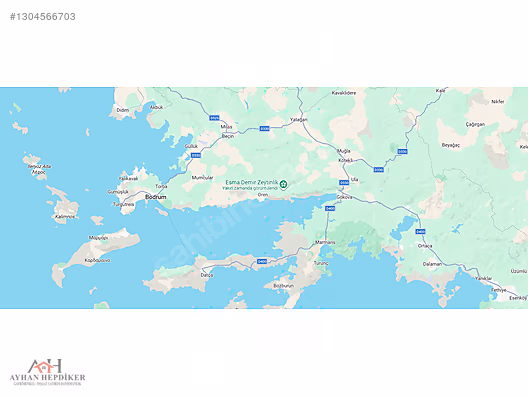This screenshot has height=396, width=528.
Task: Click the Ören label near the coast
Action: click(263, 195)
